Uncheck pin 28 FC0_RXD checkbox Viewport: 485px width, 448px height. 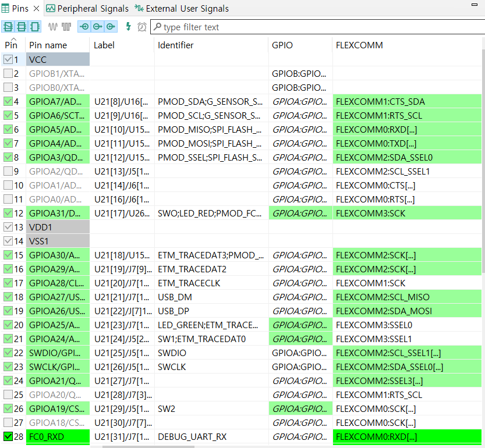point(8,436)
